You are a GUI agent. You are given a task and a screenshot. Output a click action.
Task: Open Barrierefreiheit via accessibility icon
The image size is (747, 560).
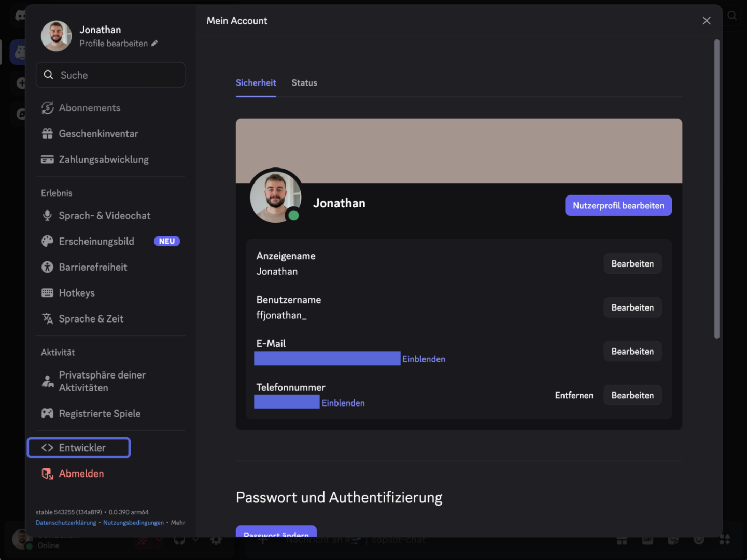point(47,267)
